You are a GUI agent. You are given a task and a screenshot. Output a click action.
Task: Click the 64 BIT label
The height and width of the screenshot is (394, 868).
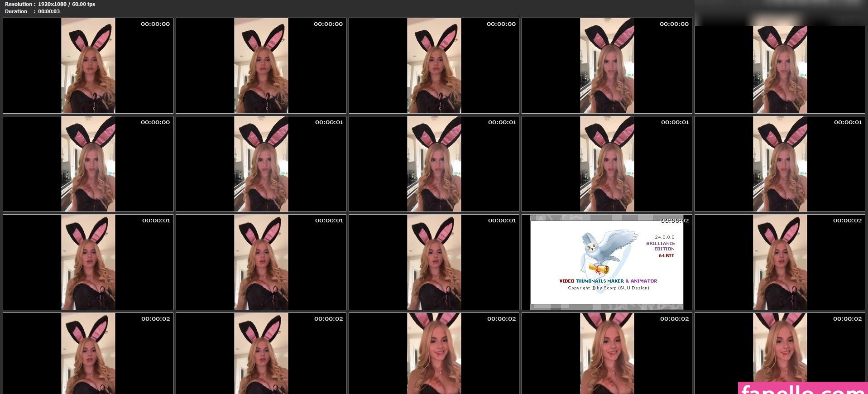(x=666, y=256)
